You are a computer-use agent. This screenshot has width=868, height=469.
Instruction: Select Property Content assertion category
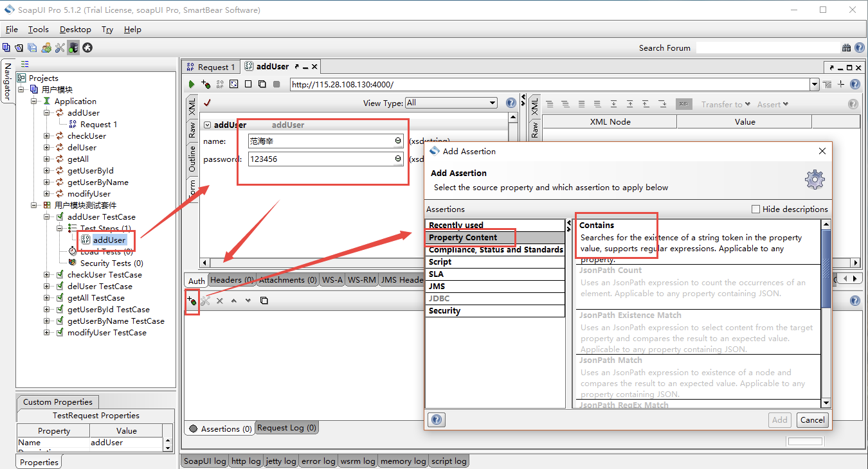(495, 238)
